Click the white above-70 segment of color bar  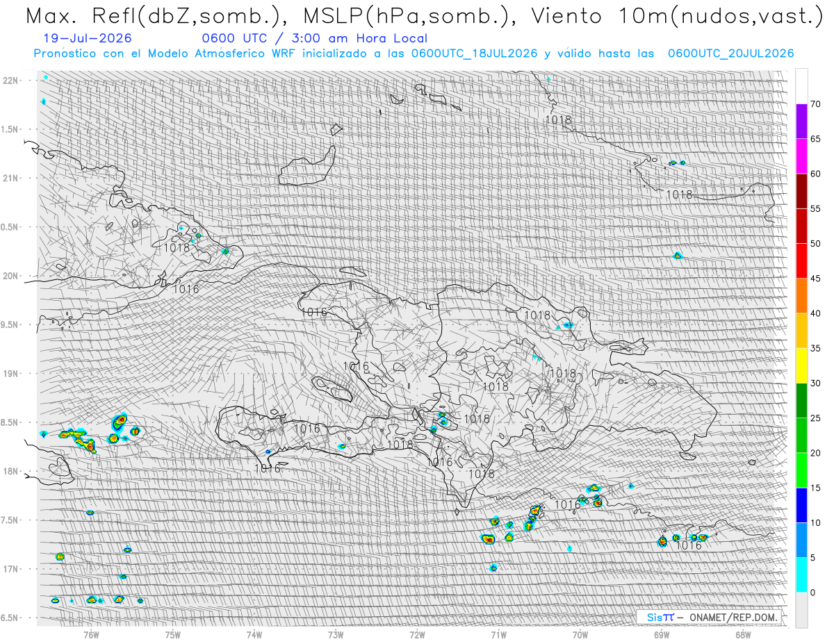pos(801,86)
